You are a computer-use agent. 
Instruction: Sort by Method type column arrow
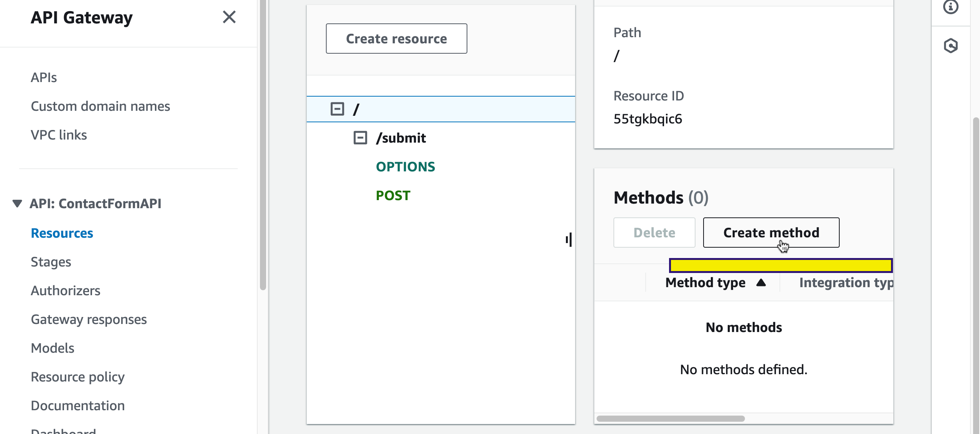coord(761,283)
